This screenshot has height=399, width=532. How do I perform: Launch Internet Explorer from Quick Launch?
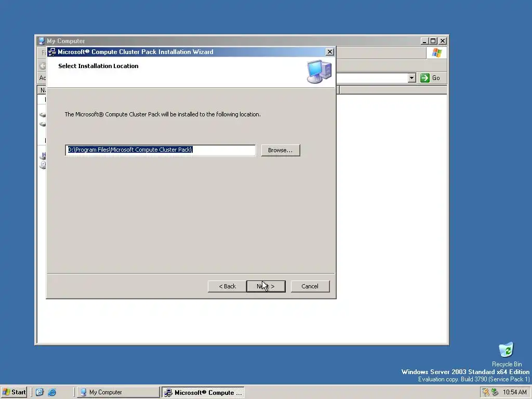click(x=52, y=392)
